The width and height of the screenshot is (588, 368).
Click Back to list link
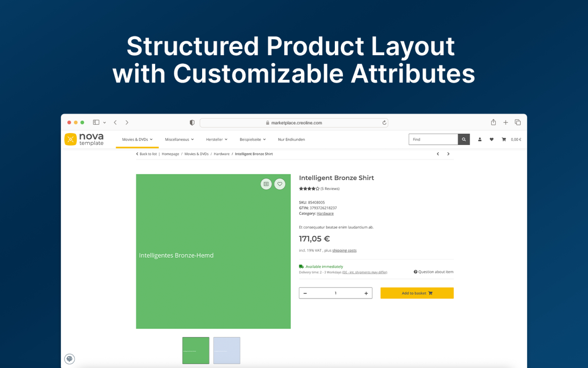(x=147, y=154)
